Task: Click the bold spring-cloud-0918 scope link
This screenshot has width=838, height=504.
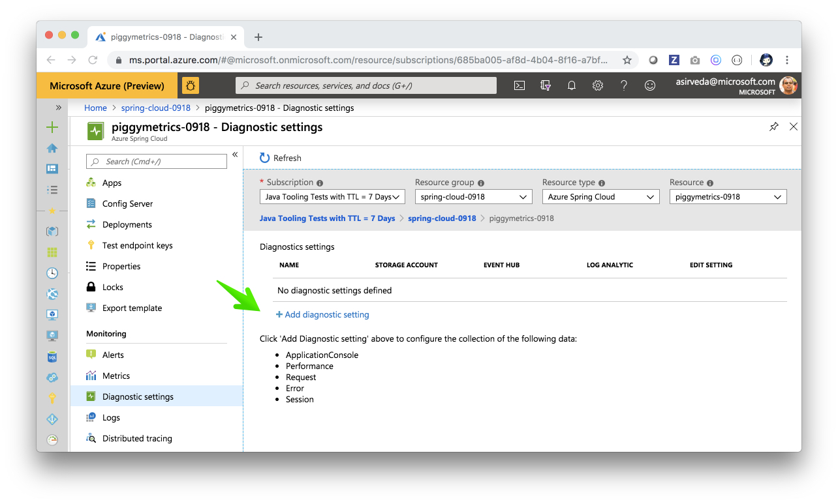Action: pyautogui.click(x=442, y=218)
